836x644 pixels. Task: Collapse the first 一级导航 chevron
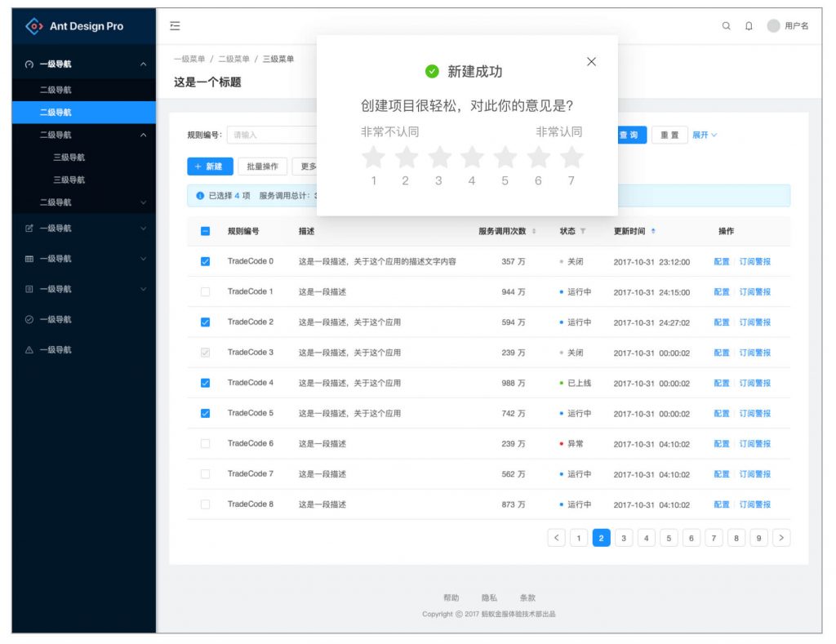pos(143,64)
